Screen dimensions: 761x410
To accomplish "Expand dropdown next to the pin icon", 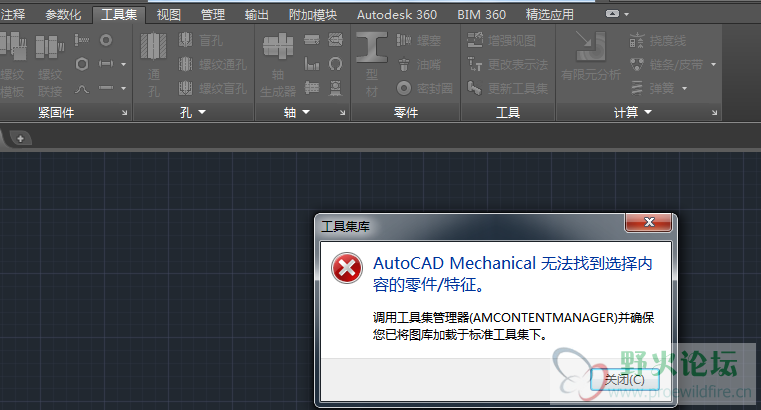I will coord(124,64).
